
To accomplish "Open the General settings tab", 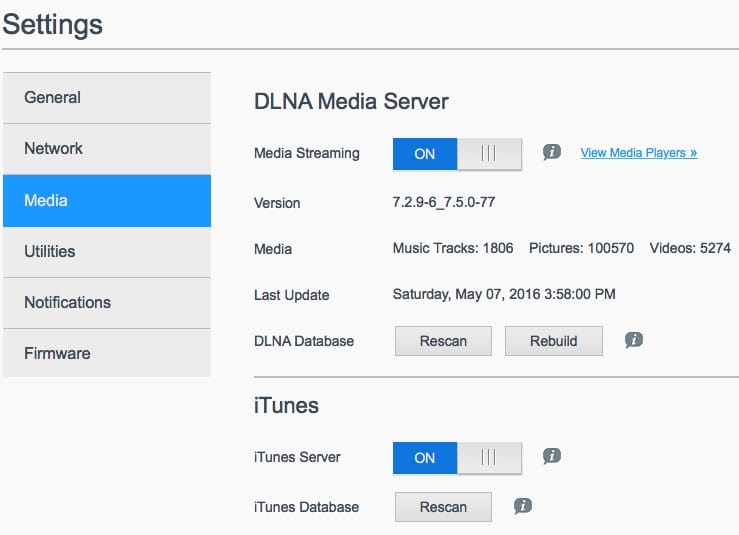I will point(107,98).
